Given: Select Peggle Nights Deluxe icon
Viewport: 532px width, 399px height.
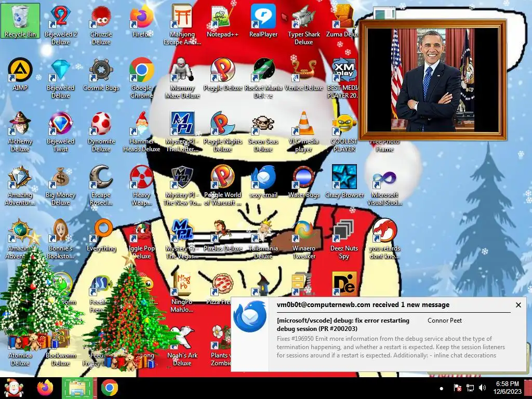Looking at the screenshot, I should coord(222,131).
